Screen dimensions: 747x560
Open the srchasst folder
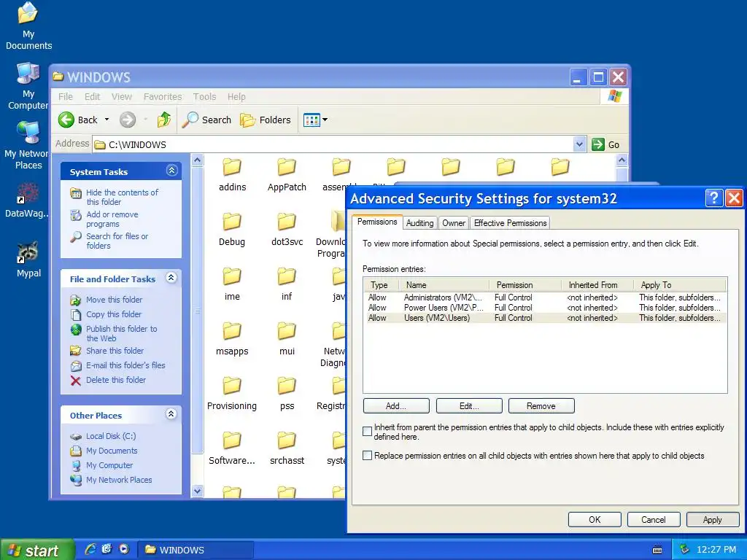coord(287,448)
